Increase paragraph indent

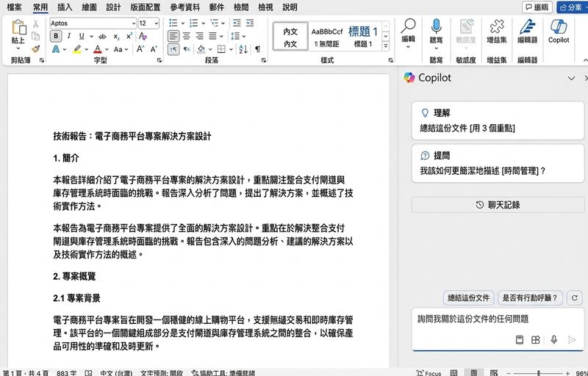(x=250, y=23)
